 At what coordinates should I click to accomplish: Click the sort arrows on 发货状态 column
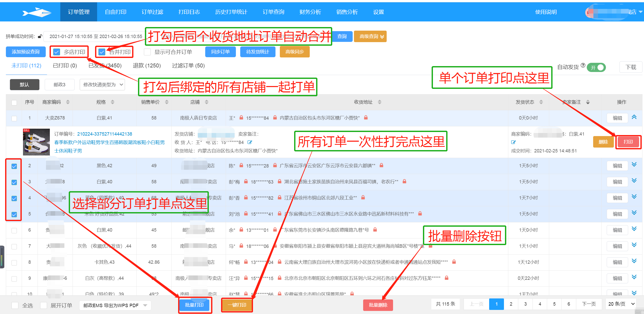(541, 102)
